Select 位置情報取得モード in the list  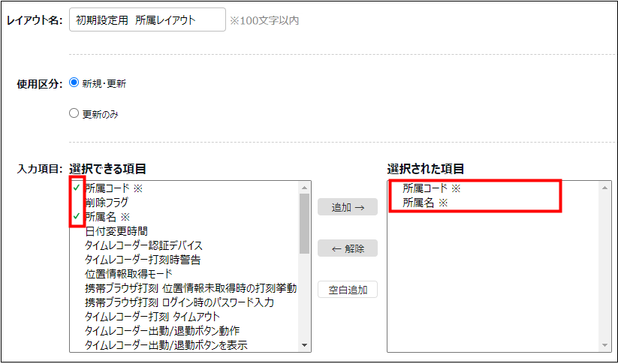pyautogui.click(x=128, y=274)
